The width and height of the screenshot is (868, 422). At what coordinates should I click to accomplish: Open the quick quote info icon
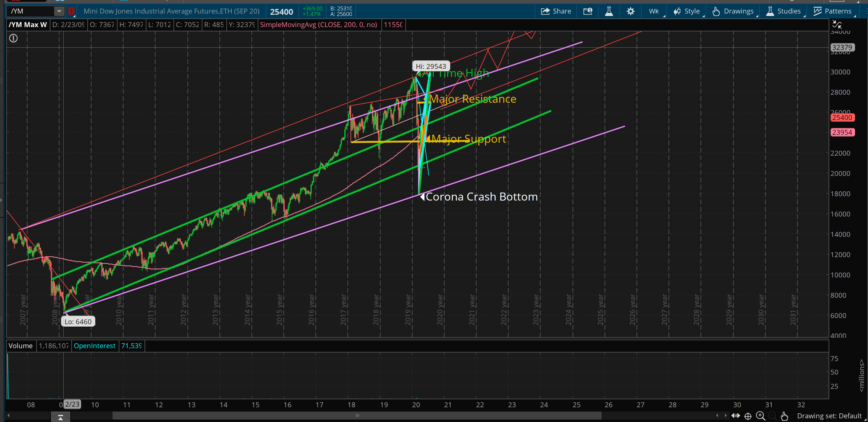[x=588, y=11]
